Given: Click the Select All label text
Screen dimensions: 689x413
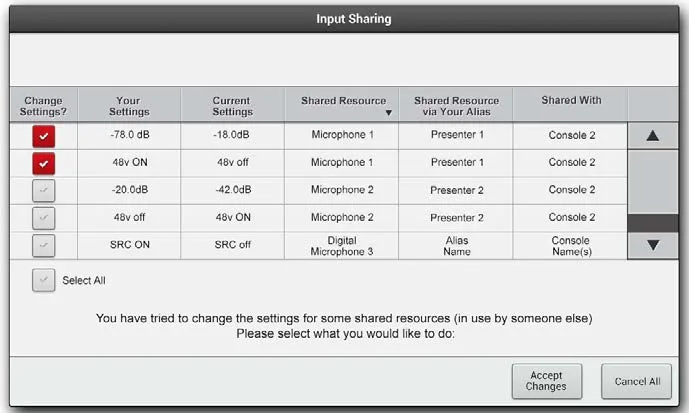Looking at the screenshot, I should pos(83,280).
